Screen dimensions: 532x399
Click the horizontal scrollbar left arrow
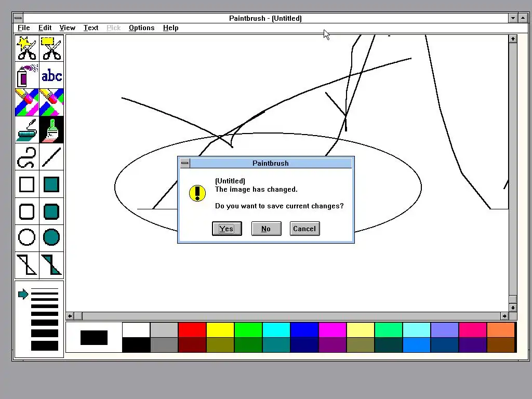[x=70, y=316]
